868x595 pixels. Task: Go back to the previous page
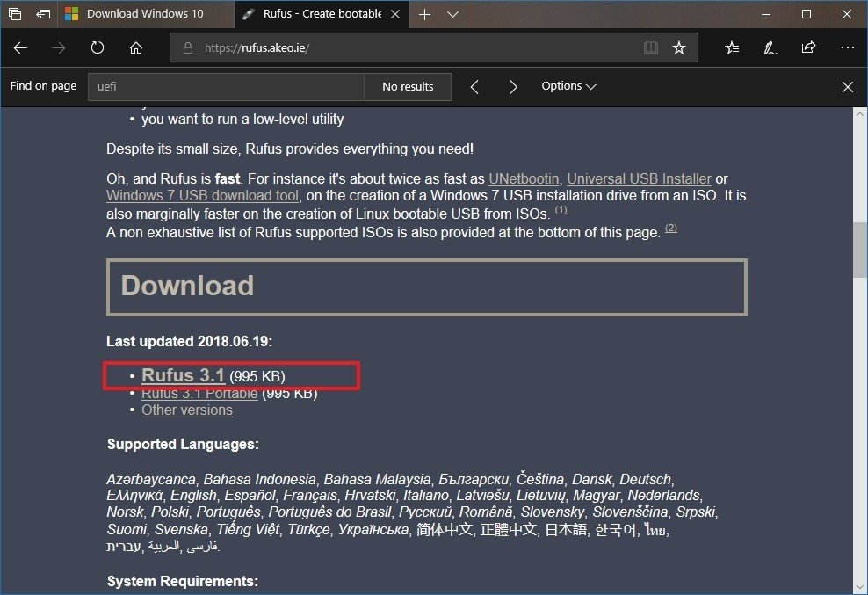click(x=20, y=48)
